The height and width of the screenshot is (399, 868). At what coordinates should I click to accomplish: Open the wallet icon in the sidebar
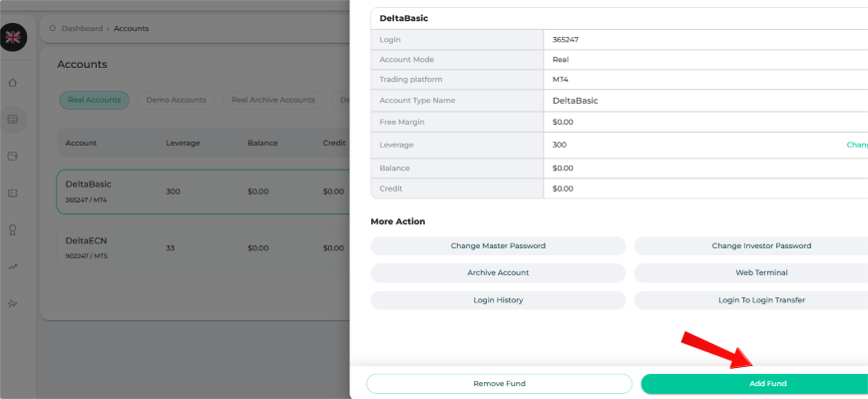click(x=13, y=156)
